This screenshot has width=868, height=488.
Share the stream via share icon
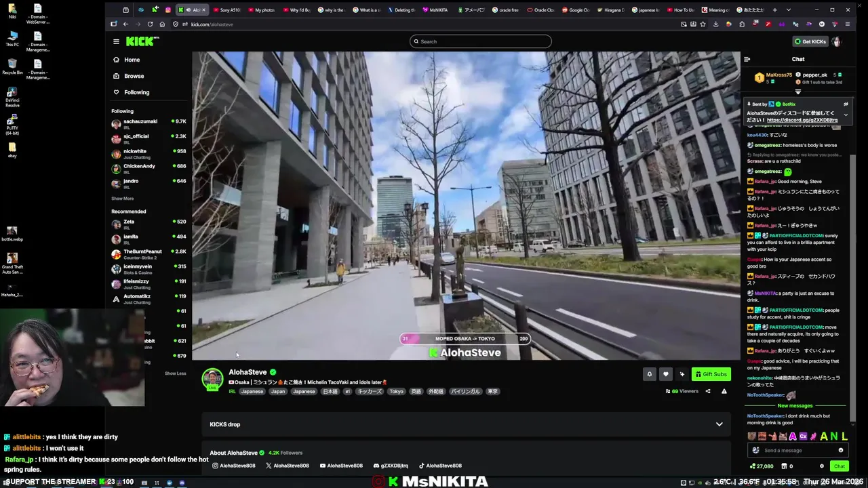(x=707, y=391)
